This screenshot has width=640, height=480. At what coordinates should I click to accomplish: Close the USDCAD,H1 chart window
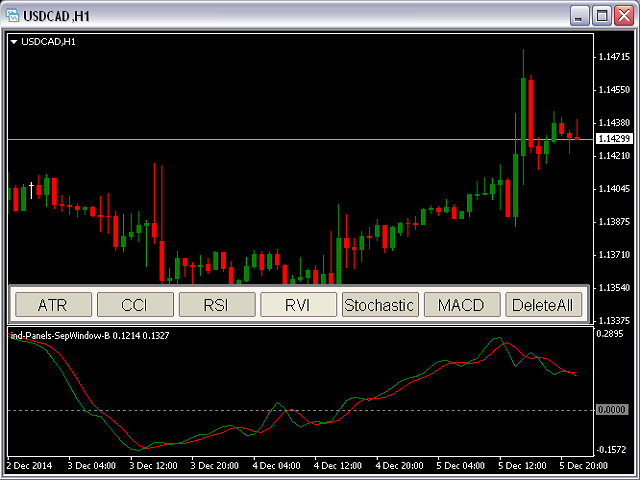(x=624, y=15)
